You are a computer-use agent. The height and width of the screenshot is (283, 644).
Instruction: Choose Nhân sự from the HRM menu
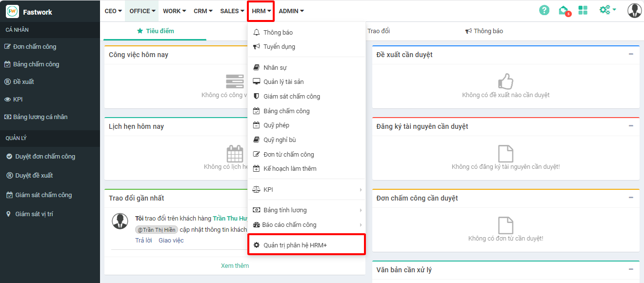pyautogui.click(x=275, y=67)
